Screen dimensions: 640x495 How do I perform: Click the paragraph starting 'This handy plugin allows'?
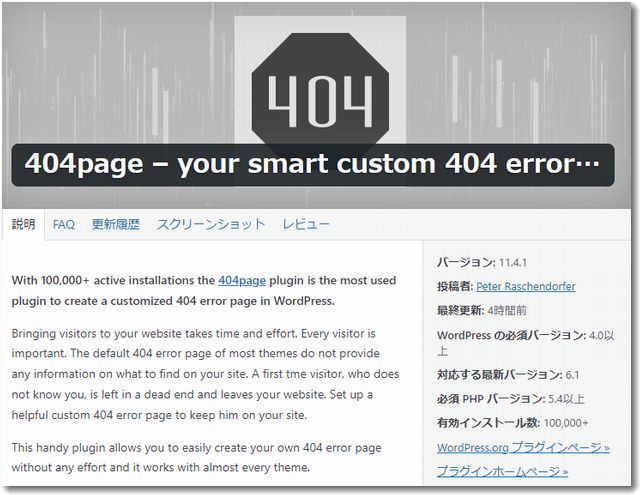point(196,457)
